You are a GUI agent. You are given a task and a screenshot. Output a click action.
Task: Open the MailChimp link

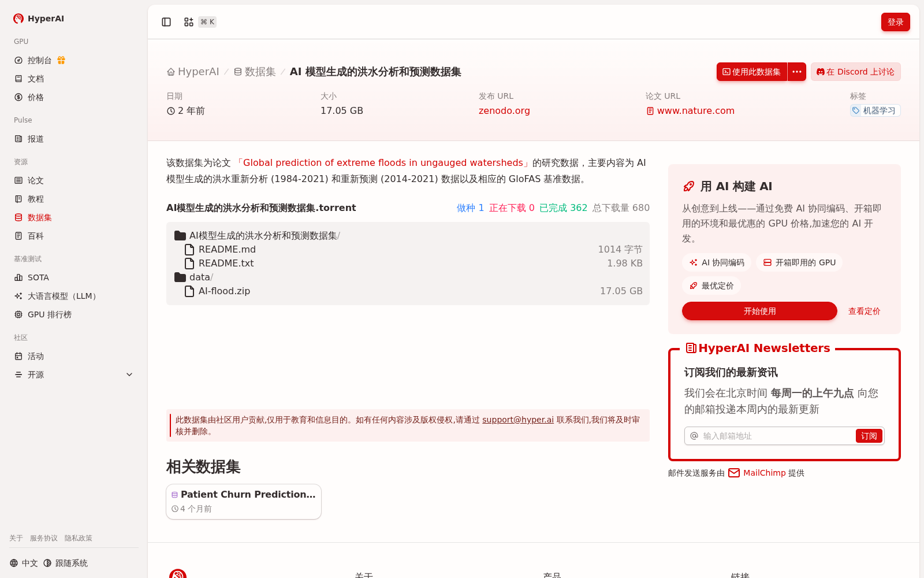coord(763,473)
